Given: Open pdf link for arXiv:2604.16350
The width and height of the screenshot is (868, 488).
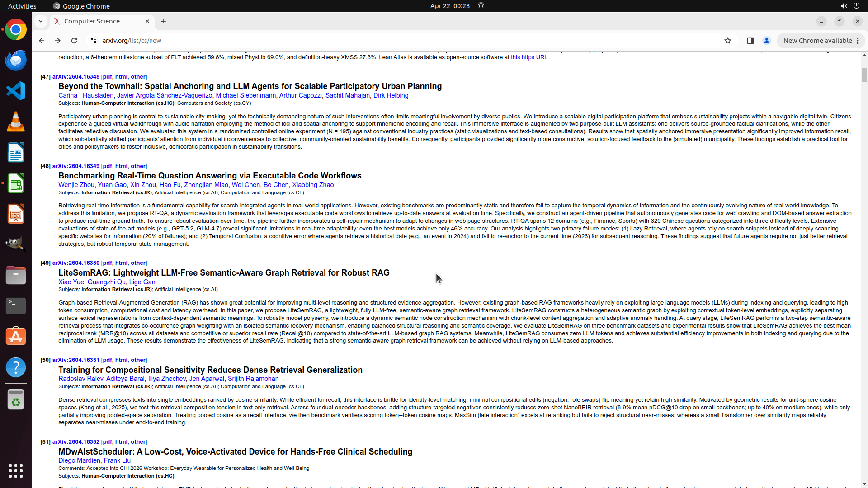Looking at the screenshot, I should tap(107, 263).
